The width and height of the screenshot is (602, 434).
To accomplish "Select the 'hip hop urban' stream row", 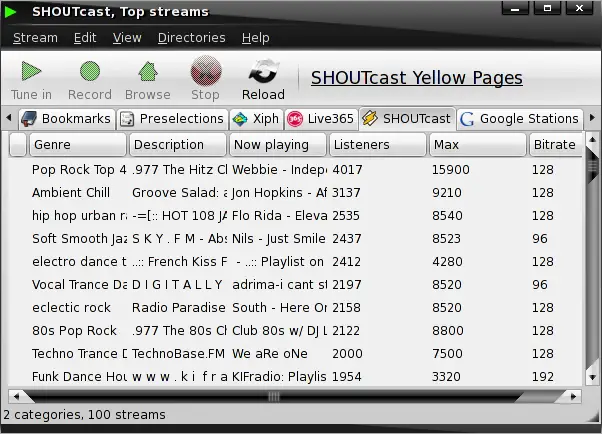I will [295, 215].
